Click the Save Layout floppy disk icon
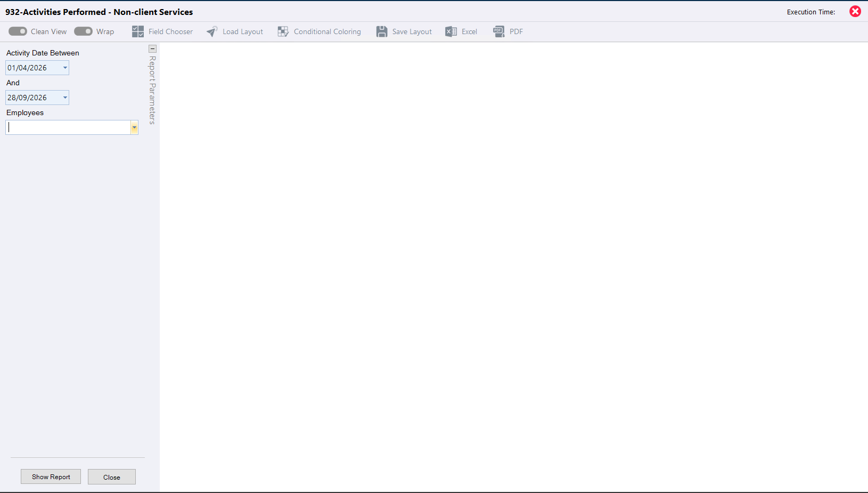Image resolution: width=868 pixels, height=493 pixels. (382, 31)
